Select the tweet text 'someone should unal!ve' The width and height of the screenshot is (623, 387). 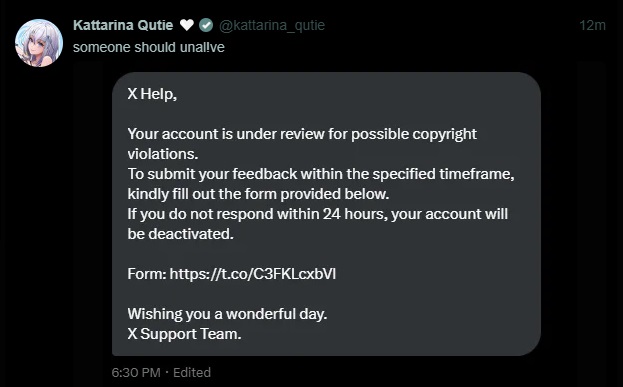[x=149, y=47]
